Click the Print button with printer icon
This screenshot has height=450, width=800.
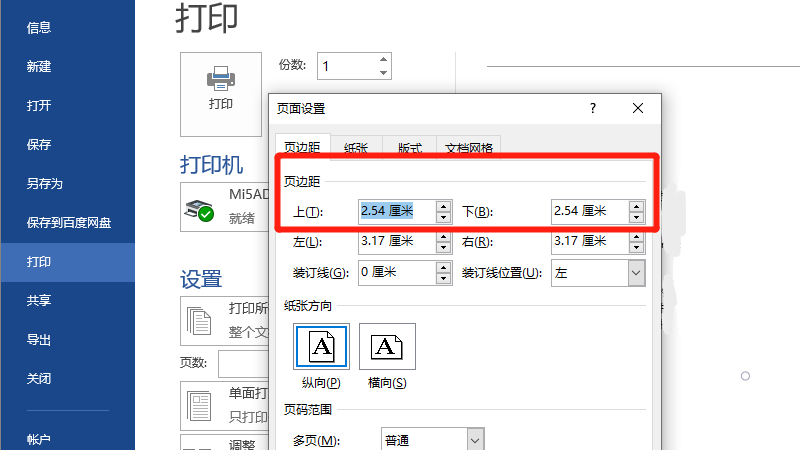click(x=220, y=93)
